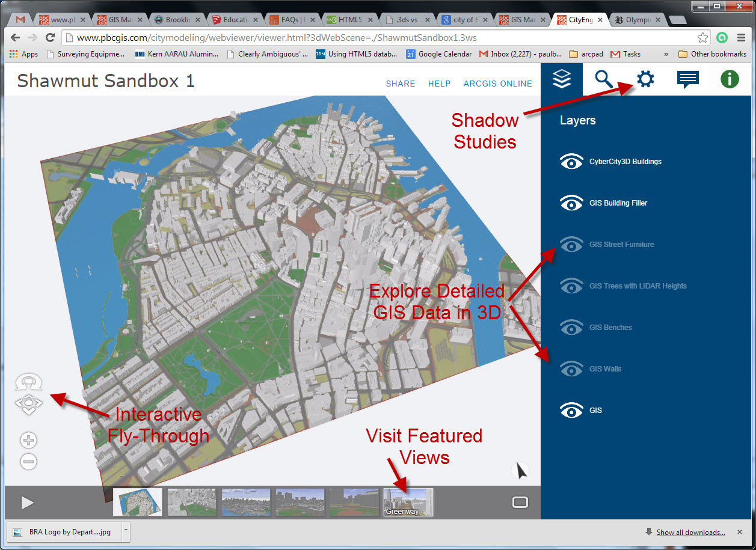
Task: Hide the GIS Building Filler layer
Action: tap(571, 203)
